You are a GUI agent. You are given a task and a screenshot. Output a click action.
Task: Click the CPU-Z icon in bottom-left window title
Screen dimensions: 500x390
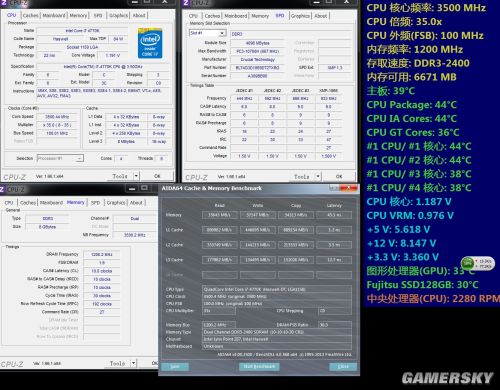tap(2, 189)
